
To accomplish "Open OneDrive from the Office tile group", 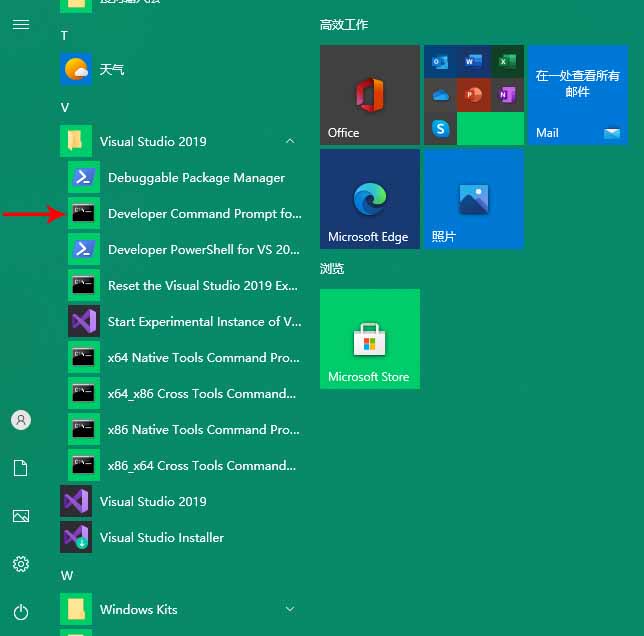I will (440, 95).
